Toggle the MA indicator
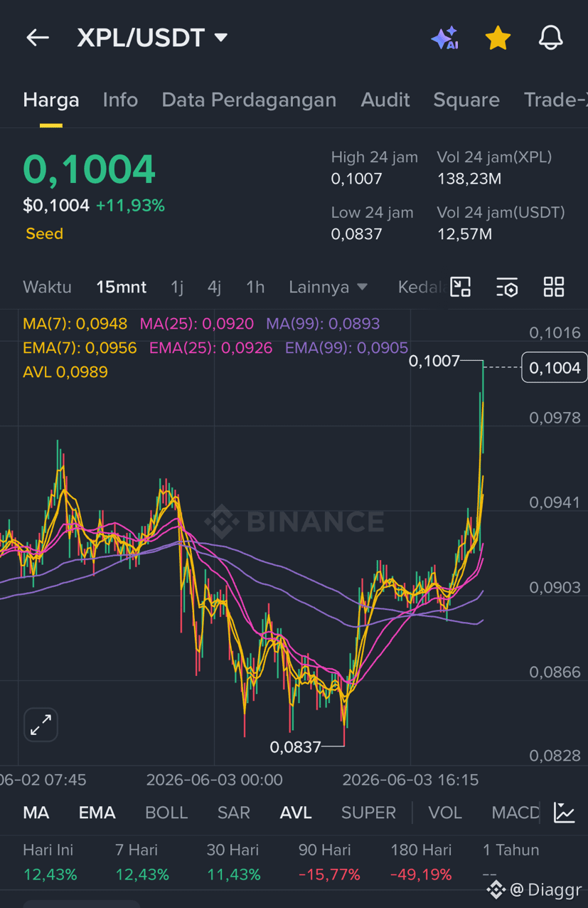This screenshot has width=588, height=908. click(x=36, y=813)
